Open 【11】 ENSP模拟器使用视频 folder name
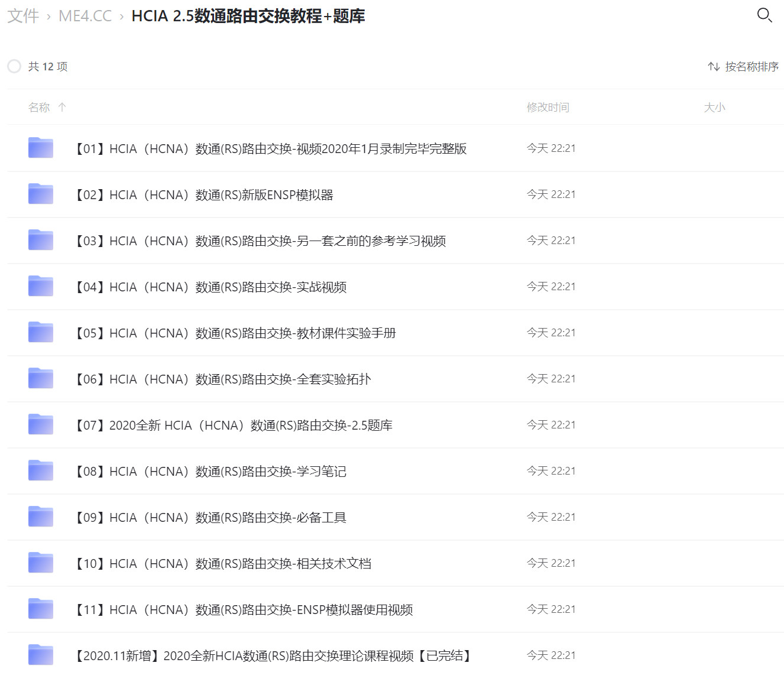This screenshot has width=784, height=682. click(242, 610)
